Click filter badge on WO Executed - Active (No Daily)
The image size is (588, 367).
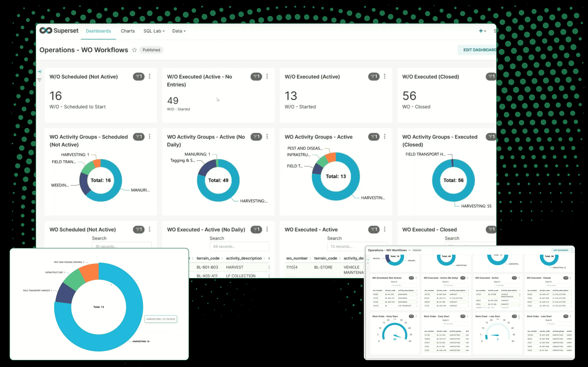pos(256,229)
